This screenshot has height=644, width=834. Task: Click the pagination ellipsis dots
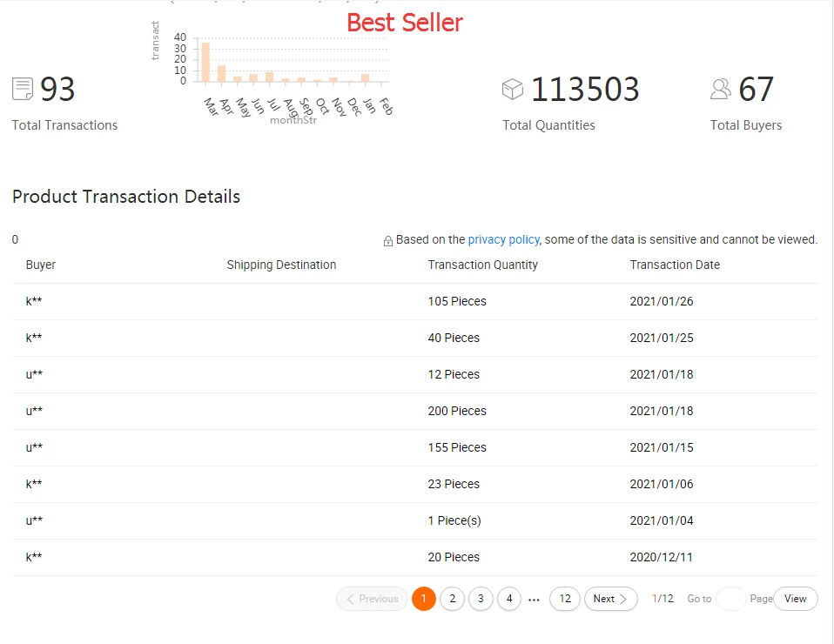[535, 600]
